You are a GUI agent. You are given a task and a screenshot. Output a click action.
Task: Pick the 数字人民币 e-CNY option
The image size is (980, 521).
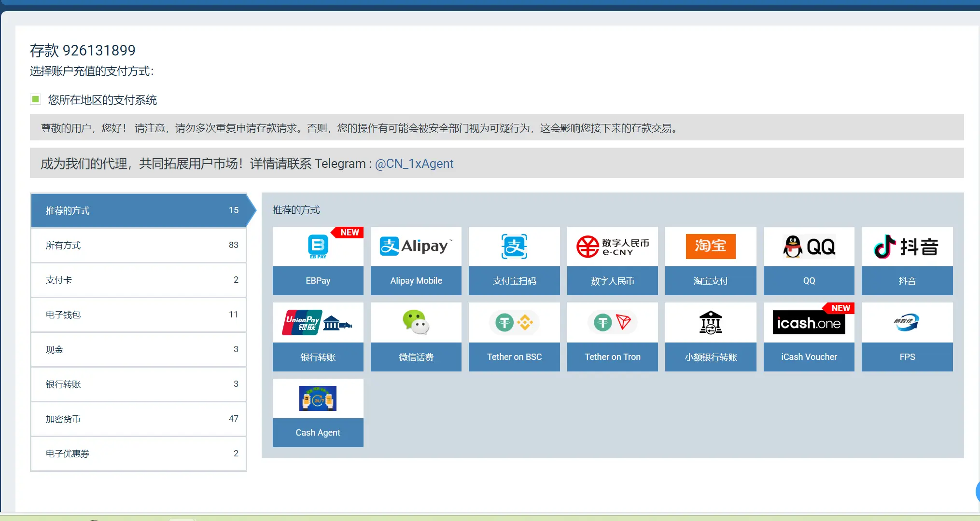612,261
